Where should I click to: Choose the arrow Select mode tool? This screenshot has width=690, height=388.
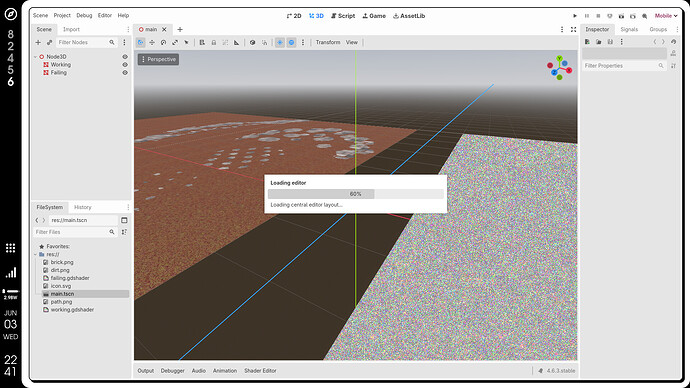(186, 42)
